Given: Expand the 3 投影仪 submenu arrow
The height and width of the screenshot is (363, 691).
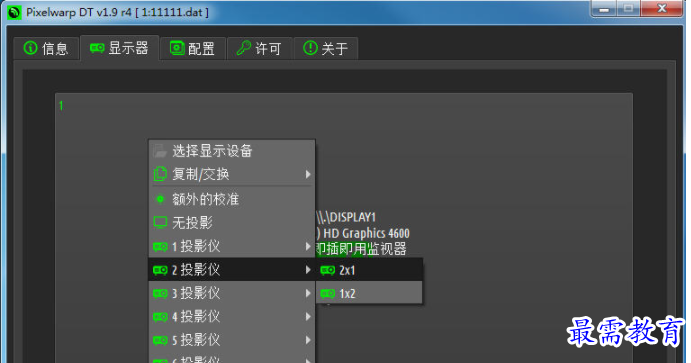Looking at the screenshot, I should click(308, 293).
